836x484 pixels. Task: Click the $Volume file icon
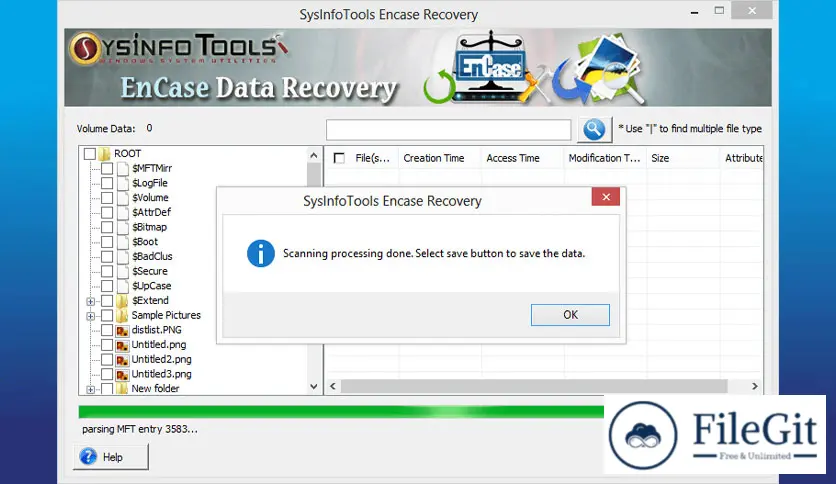123,198
